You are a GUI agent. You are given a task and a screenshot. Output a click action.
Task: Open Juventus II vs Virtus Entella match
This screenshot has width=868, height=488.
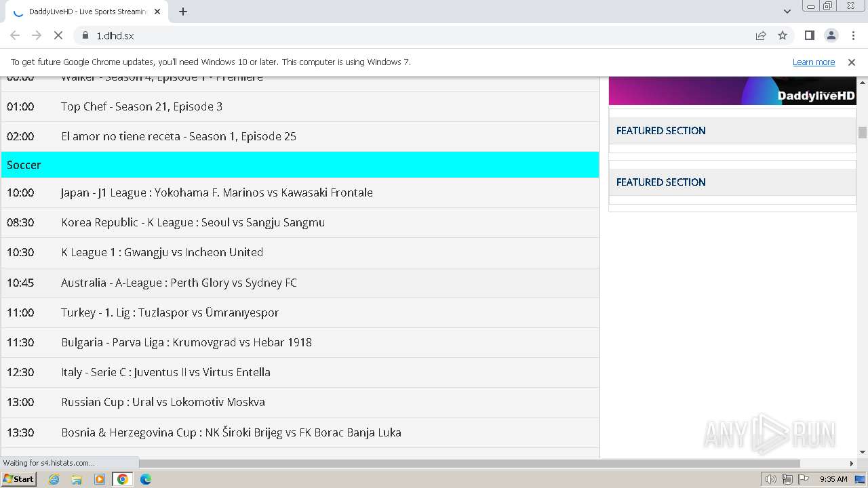pyautogui.click(x=165, y=372)
